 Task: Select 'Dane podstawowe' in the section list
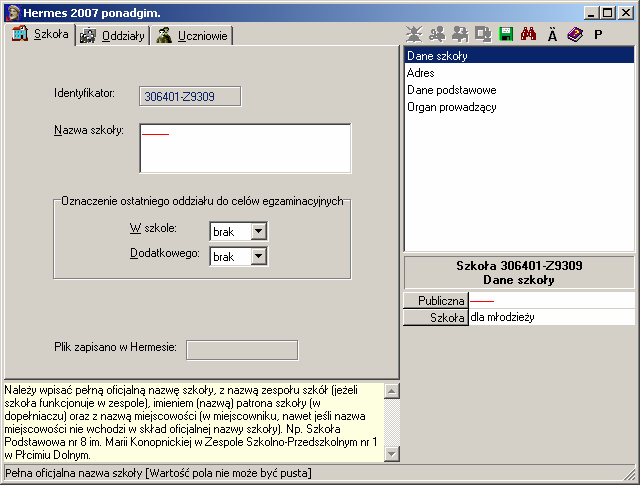pyautogui.click(x=519, y=90)
